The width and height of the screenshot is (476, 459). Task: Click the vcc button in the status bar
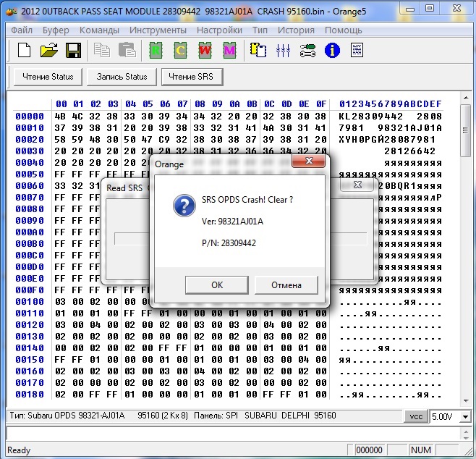[416, 416]
